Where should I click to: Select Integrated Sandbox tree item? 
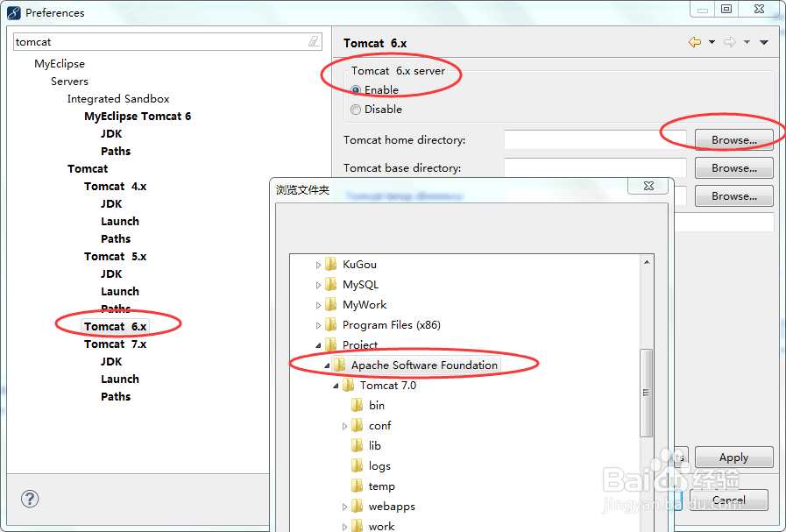118,99
